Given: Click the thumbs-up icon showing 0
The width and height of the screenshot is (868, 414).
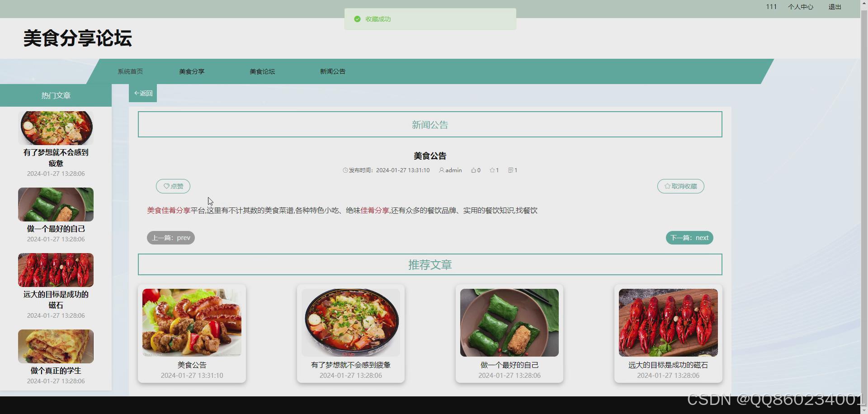Looking at the screenshot, I should [x=473, y=170].
